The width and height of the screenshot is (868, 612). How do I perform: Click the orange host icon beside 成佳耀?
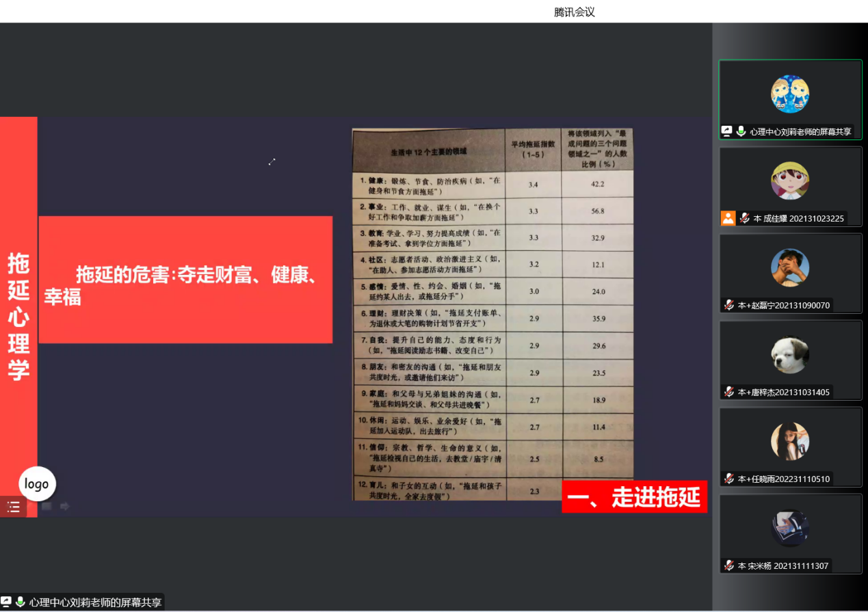(x=728, y=218)
